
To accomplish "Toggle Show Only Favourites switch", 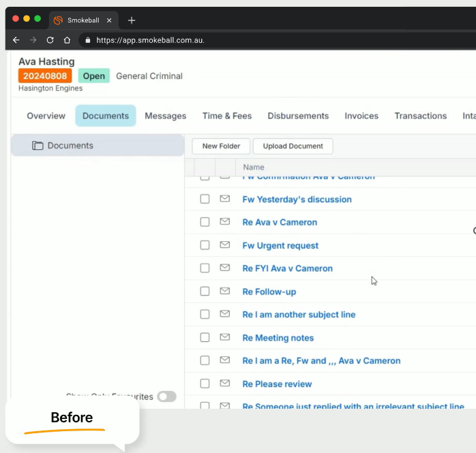I will coord(166,396).
